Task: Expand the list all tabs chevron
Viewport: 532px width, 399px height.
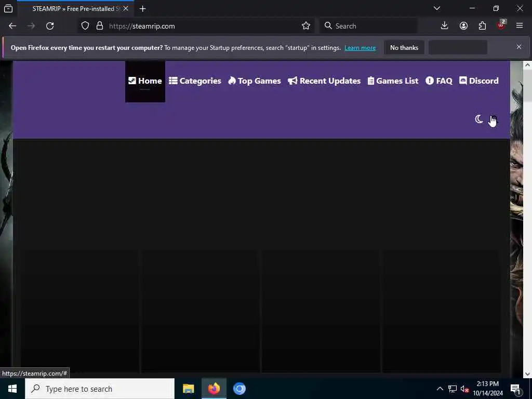Action: pyautogui.click(x=437, y=8)
